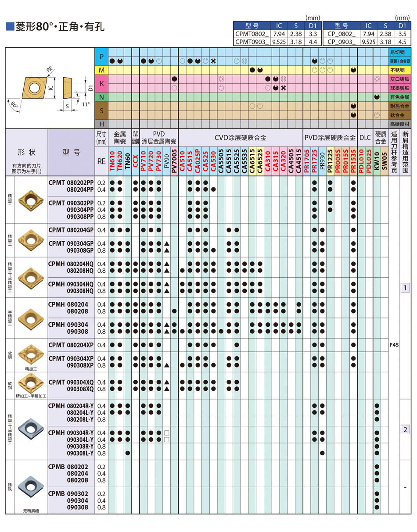The image size is (417, 532).
Task: Click the 有色金属 material name
Action: pos(400,96)
